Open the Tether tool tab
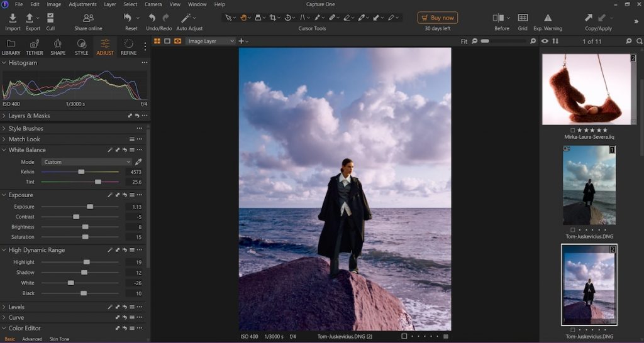644x343 pixels. tap(35, 47)
